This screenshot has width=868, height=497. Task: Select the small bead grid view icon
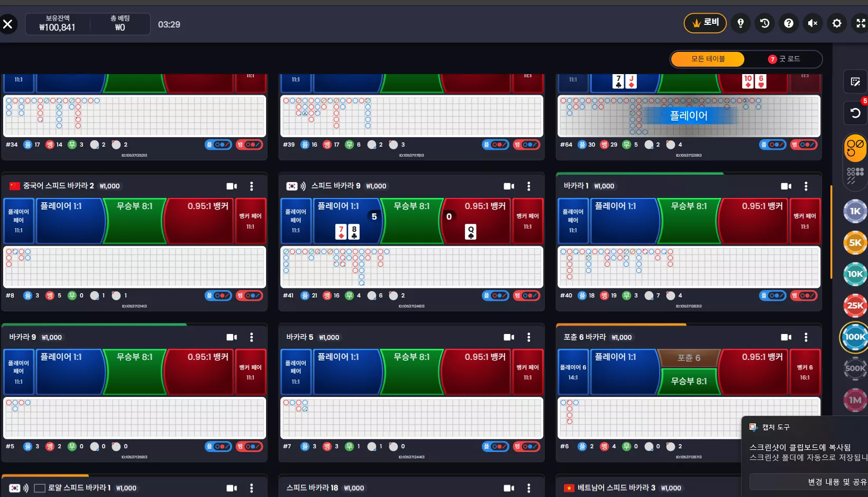855,176
